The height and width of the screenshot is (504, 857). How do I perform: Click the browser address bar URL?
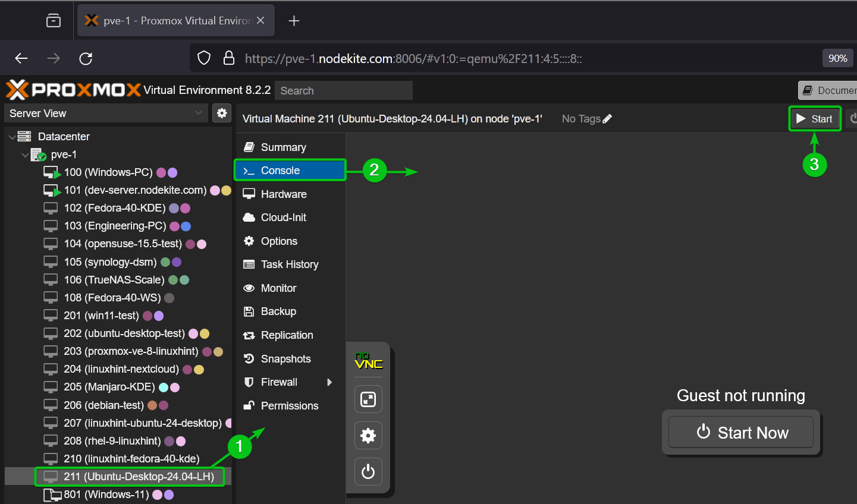tap(413, 58)
